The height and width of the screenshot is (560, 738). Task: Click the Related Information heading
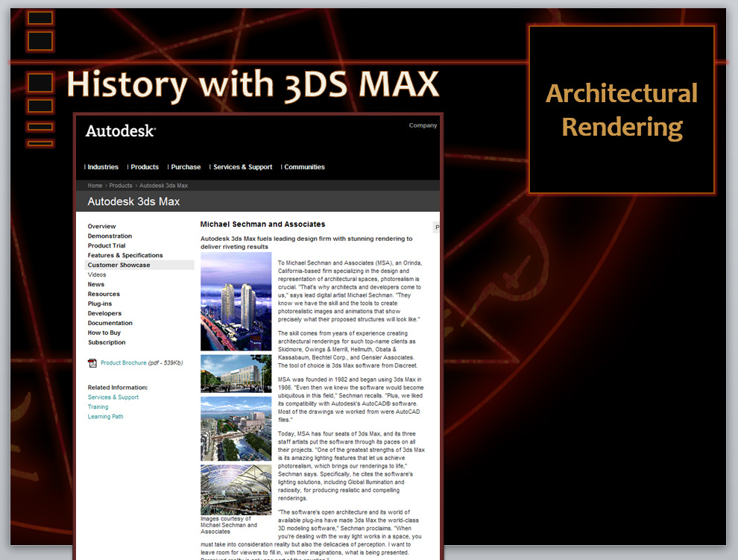[117, 388]
